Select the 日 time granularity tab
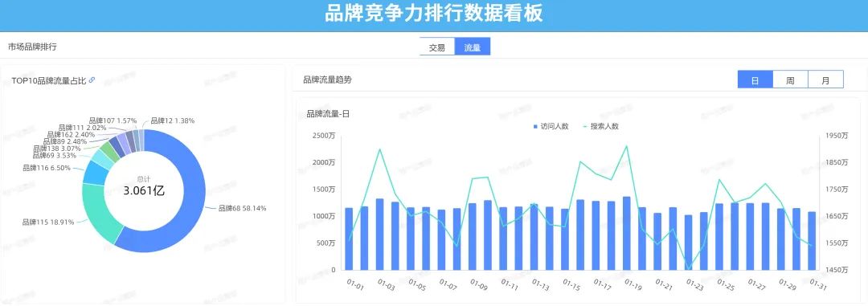This screenshot has height=306, width=868. 755,80
